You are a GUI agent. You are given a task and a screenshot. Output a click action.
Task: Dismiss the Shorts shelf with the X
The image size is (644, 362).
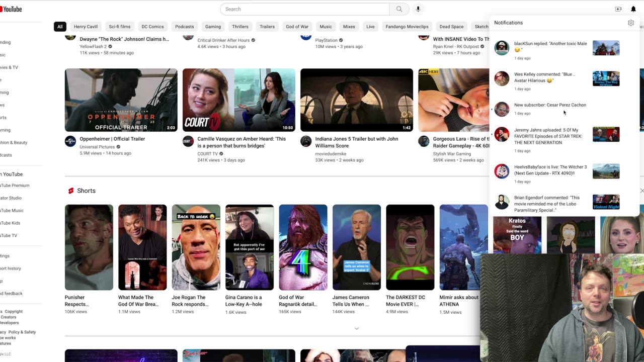pyautogui.click(x=641, y=191)
